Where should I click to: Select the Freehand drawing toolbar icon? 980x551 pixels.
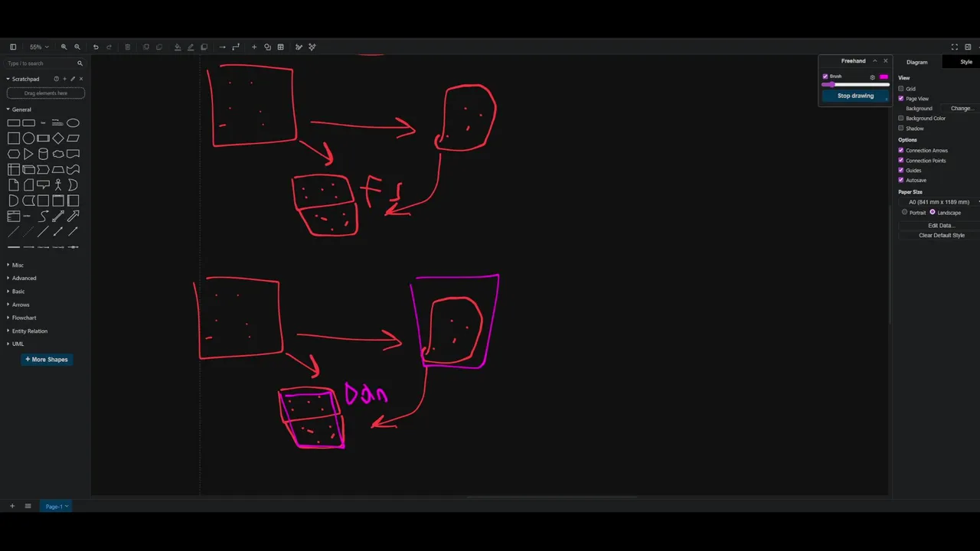click(x=299, y=47)
